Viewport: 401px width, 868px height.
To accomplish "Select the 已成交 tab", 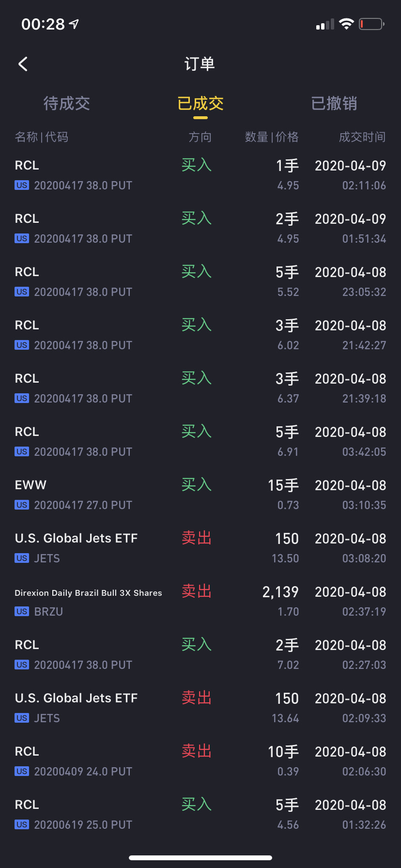I will [x=200, y=103].
